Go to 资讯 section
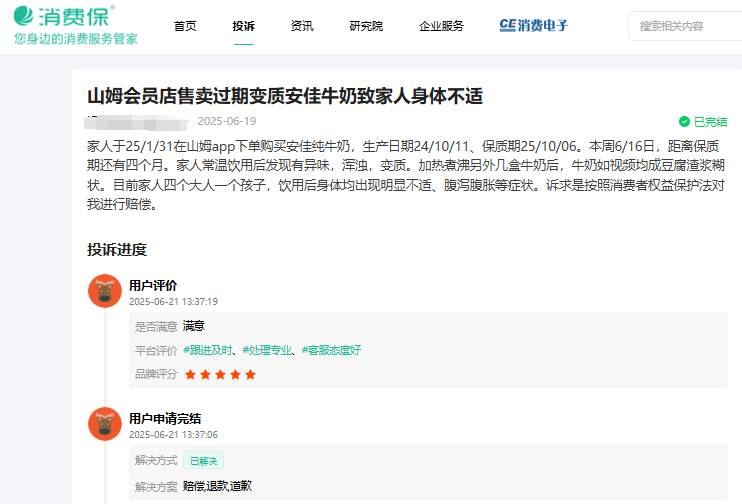 302,26
